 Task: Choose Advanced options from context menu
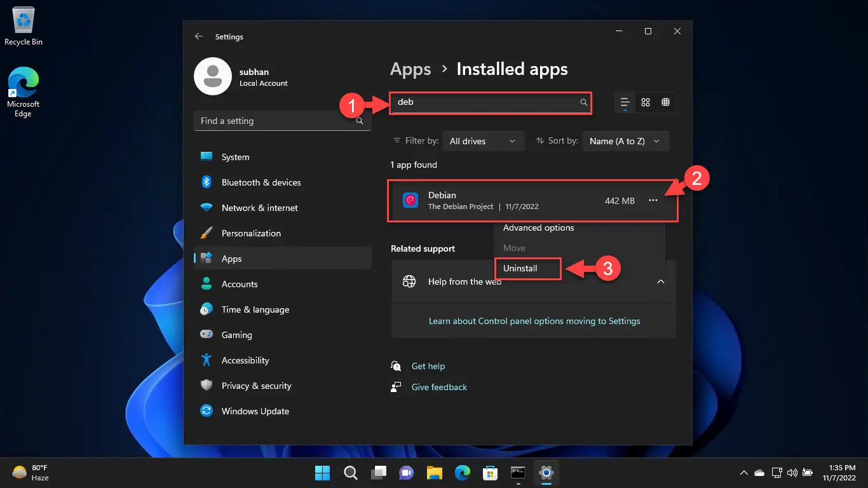pyautogui.click(x=538, y=227)
